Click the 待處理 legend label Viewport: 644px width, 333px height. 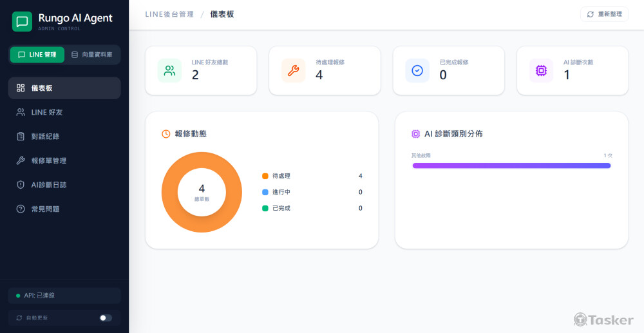(x=281, y=176)
